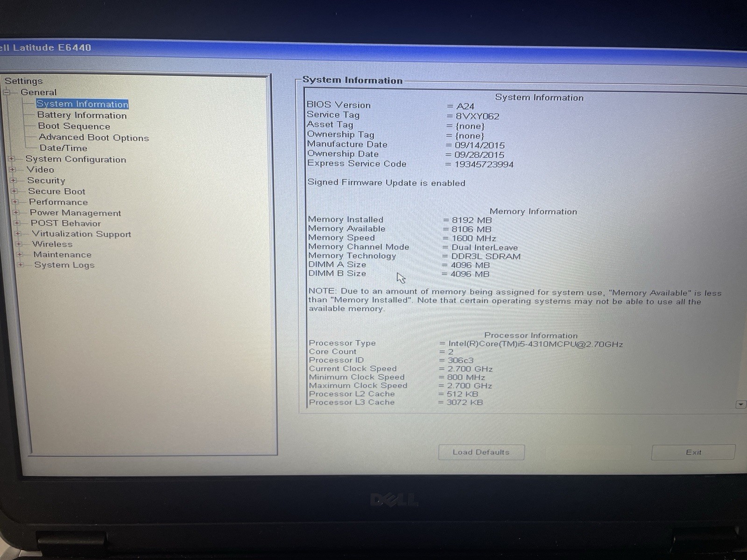Expand the Power Management node
Screen dimensions: 747x560
(x=16, y=213)
